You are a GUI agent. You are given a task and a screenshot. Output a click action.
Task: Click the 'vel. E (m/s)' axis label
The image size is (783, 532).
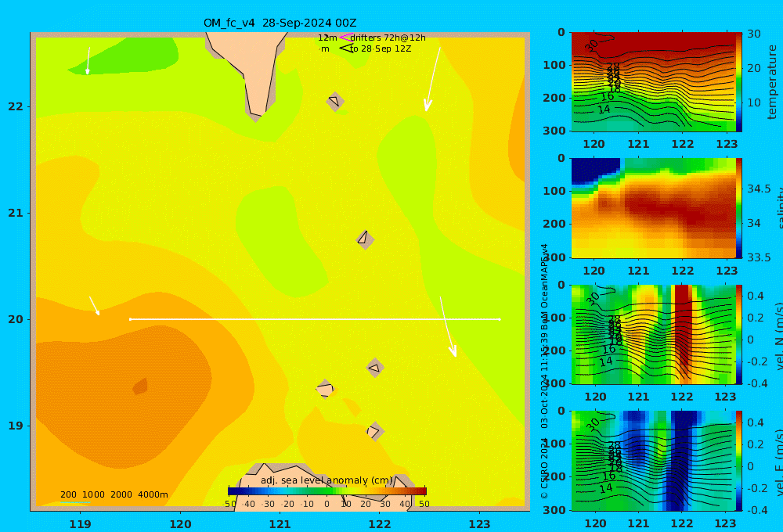point(778,462)
